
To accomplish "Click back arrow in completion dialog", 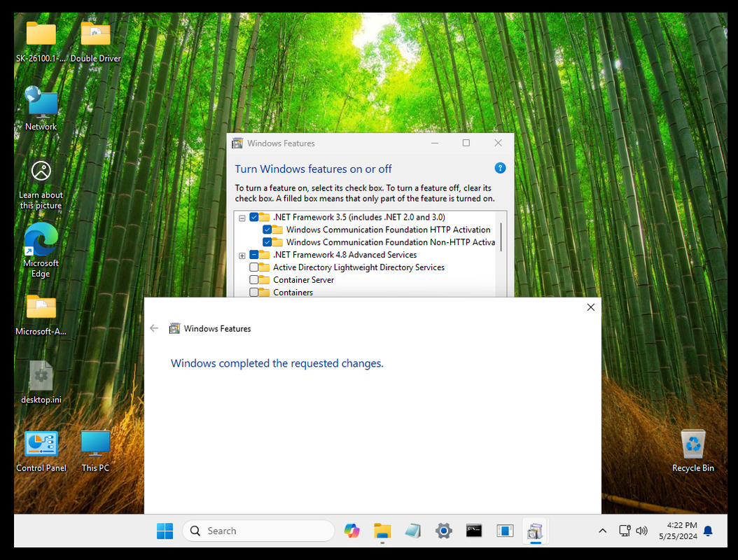I will (x=154, y=328).
